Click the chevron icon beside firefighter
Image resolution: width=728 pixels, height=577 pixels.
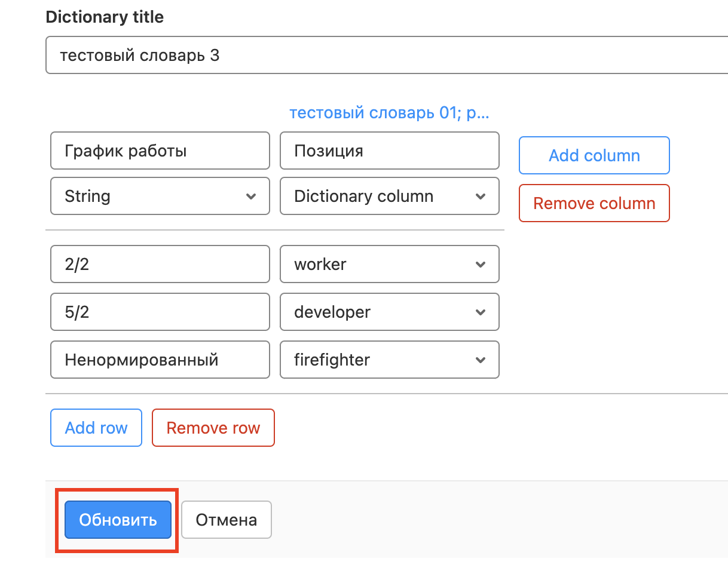[480, 360]
